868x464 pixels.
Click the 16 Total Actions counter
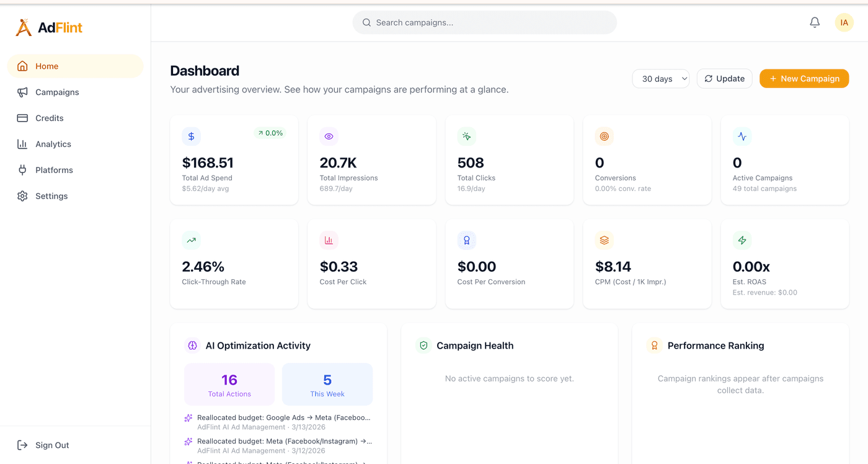pyautogui.click(x=229, y=384)
